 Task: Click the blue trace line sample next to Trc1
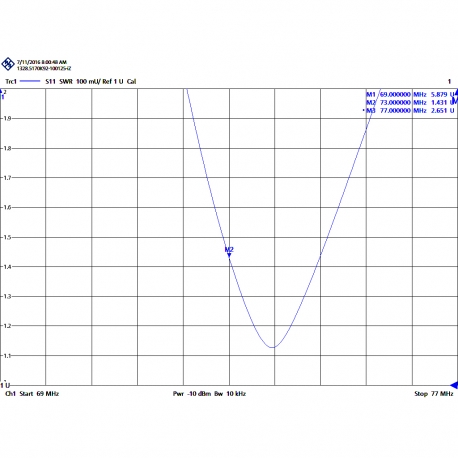click(x=30, y=81)
